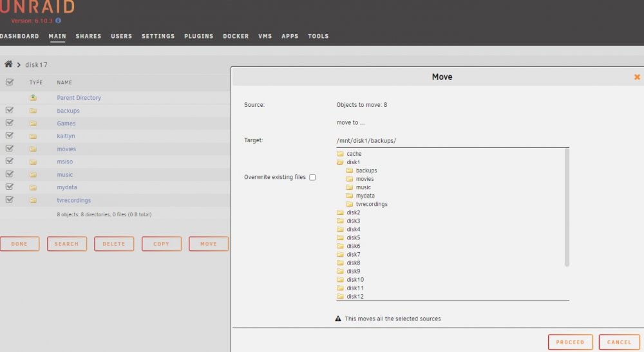Click disk2 folder icon in target tree
Image resolution: width=644 pixels, height=352 pixels.
(340, 212)
